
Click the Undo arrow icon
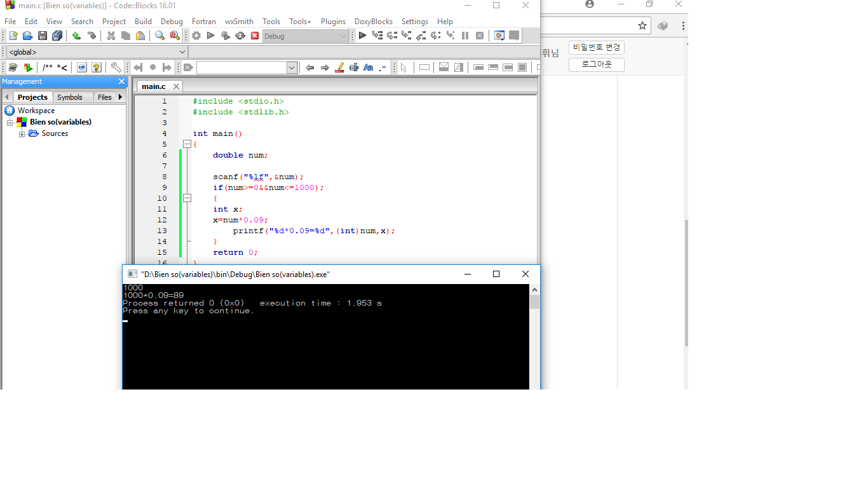pyautogui.click(x=76, y=36)
